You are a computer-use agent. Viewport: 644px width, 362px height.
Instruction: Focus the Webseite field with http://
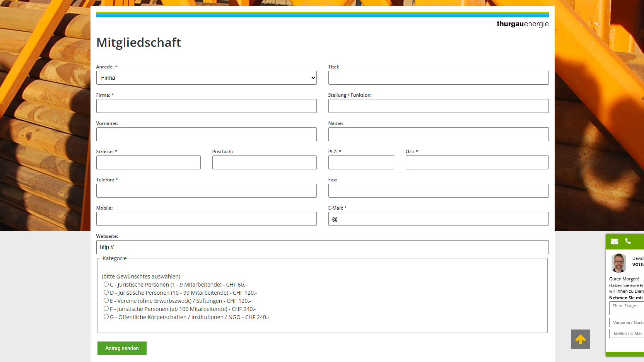(x=323, y=247)
